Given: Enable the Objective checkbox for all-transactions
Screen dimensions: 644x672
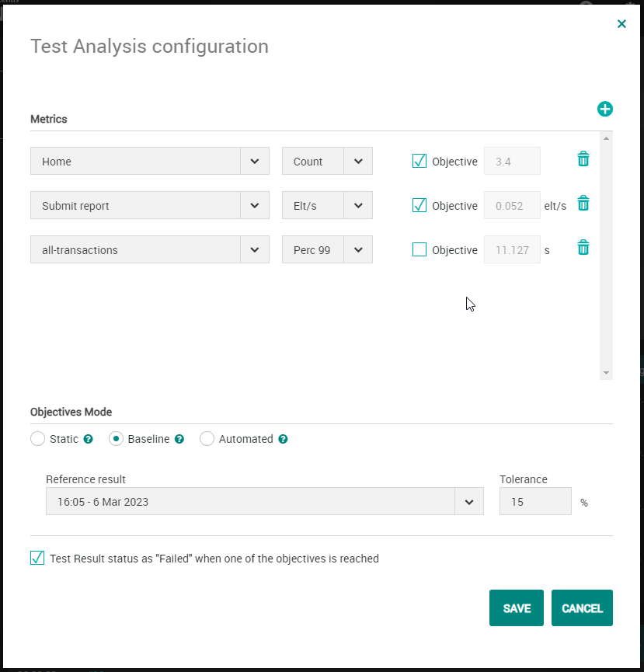Looking at the screenshot, I should click(x=419, y=249).
